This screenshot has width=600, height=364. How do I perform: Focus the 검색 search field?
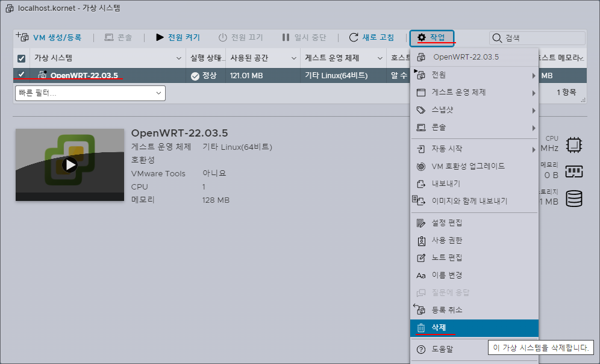(537, 38)
